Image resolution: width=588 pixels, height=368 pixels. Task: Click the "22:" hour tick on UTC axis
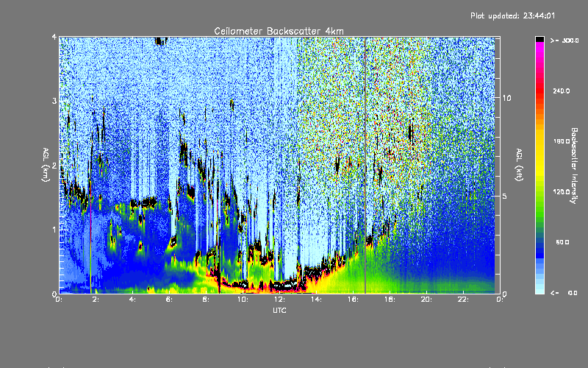[x=463, y=300]
